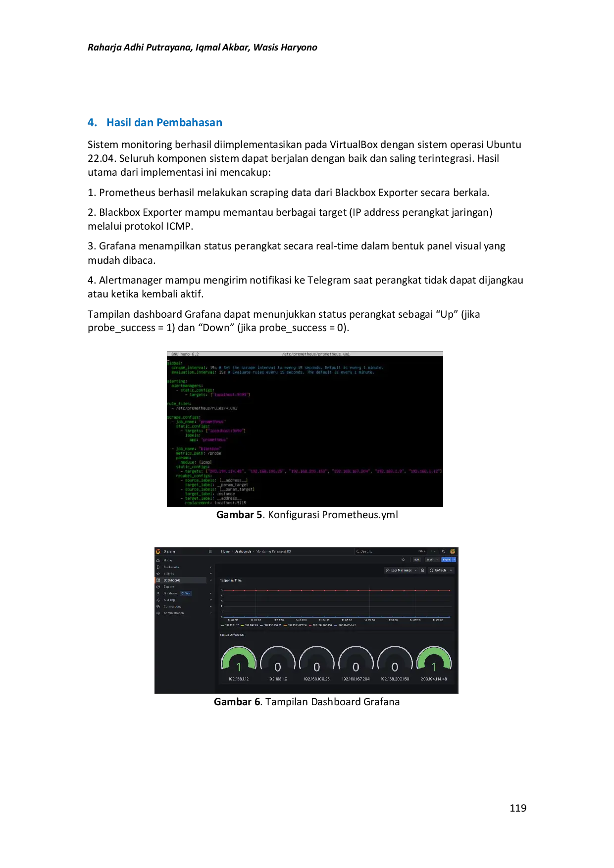This screenshot has height=868, width=614.
Task: Expand the Alerting section chevron
Action: point(210,600)
